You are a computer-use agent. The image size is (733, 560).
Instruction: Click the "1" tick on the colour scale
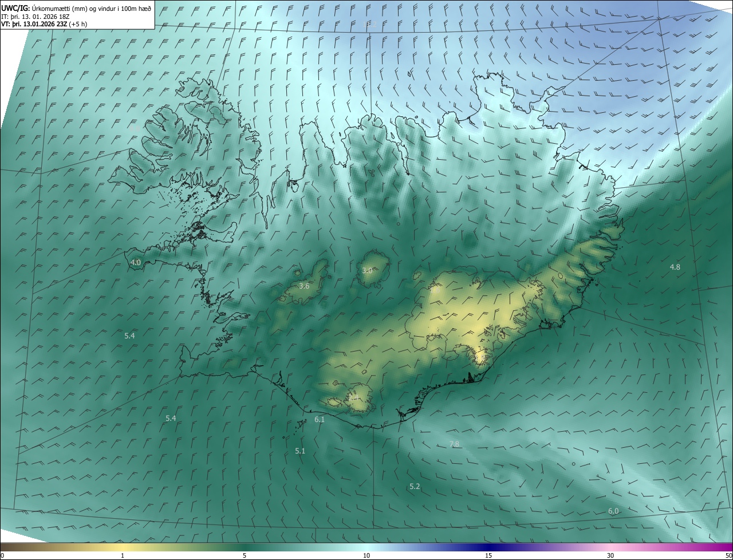[x=123, y=556]
